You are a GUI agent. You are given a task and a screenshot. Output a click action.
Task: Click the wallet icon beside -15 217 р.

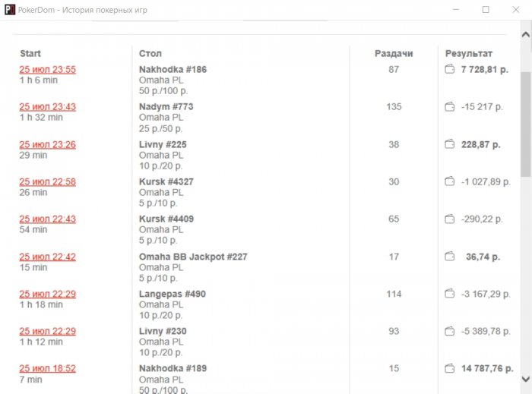pyautogui.click(x=450, y=107)
